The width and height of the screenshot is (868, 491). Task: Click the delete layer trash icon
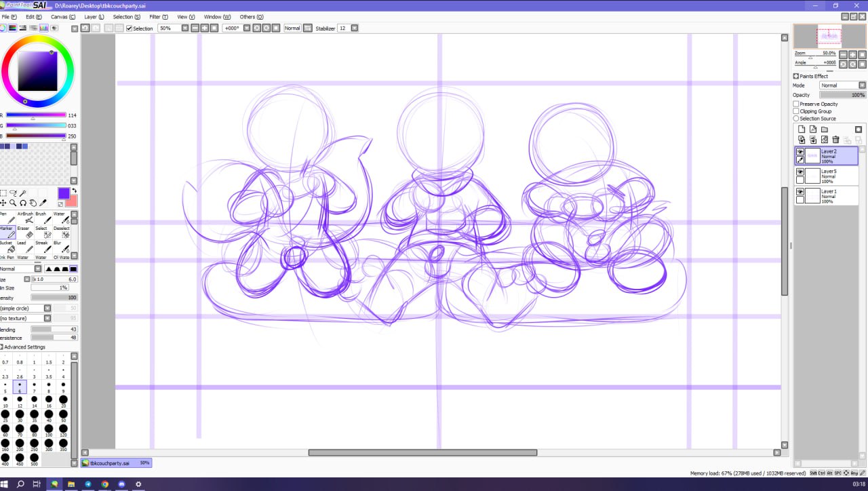(835, 140)
